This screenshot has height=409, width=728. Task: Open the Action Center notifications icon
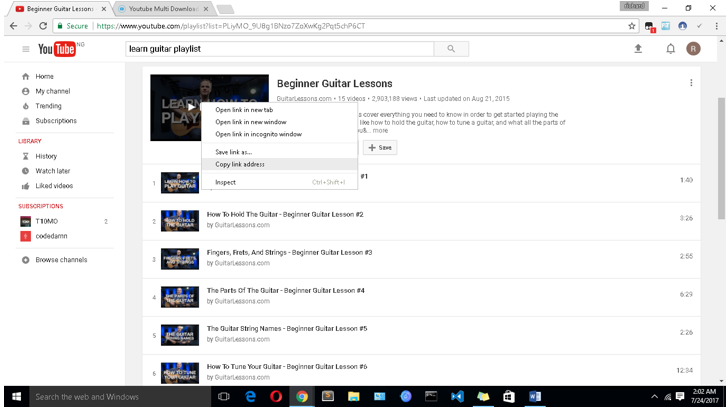click(680, 396)
